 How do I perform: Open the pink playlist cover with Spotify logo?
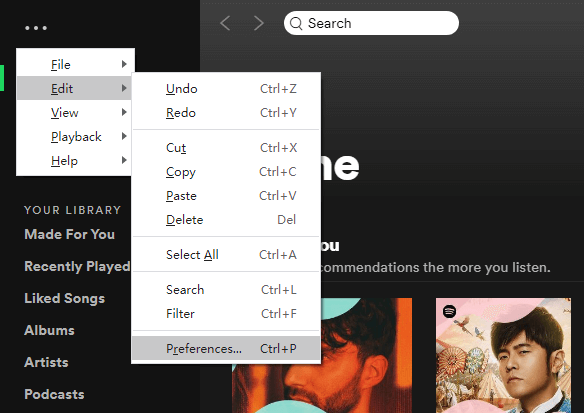tap(503, 355)
